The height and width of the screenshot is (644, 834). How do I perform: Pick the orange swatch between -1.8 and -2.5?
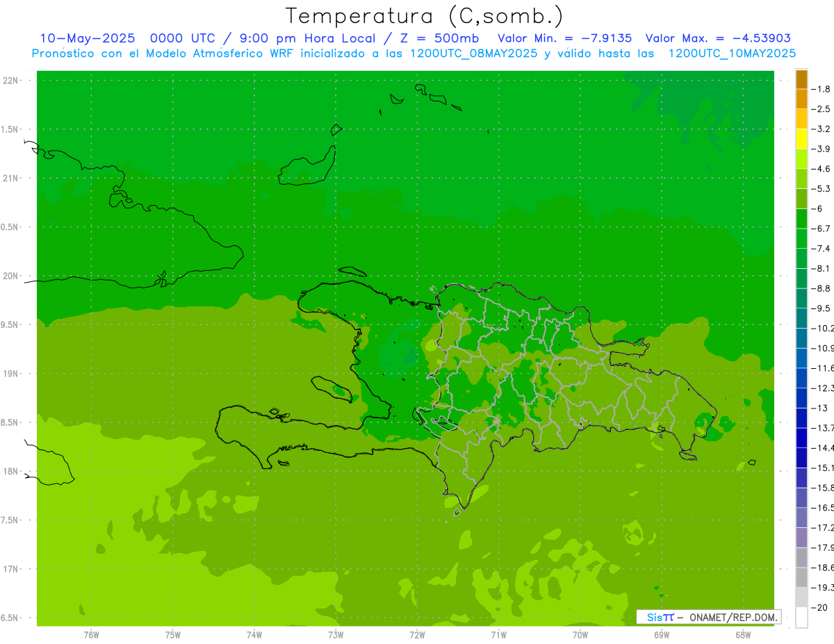[801, 99]
